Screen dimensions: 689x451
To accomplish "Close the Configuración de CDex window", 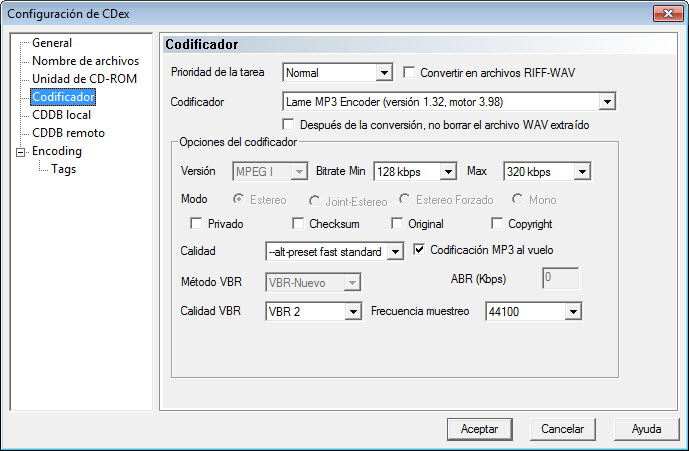I will (668, 14).
